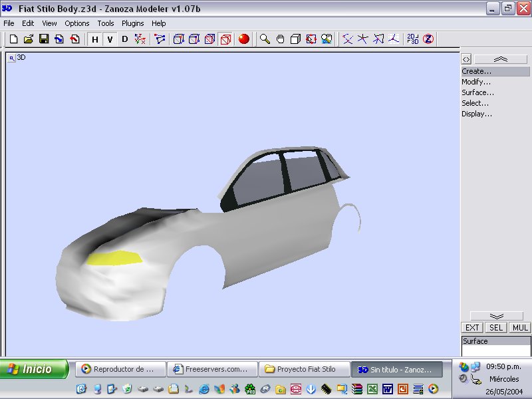Toggle the D axis constraint button

pos(125,39)
